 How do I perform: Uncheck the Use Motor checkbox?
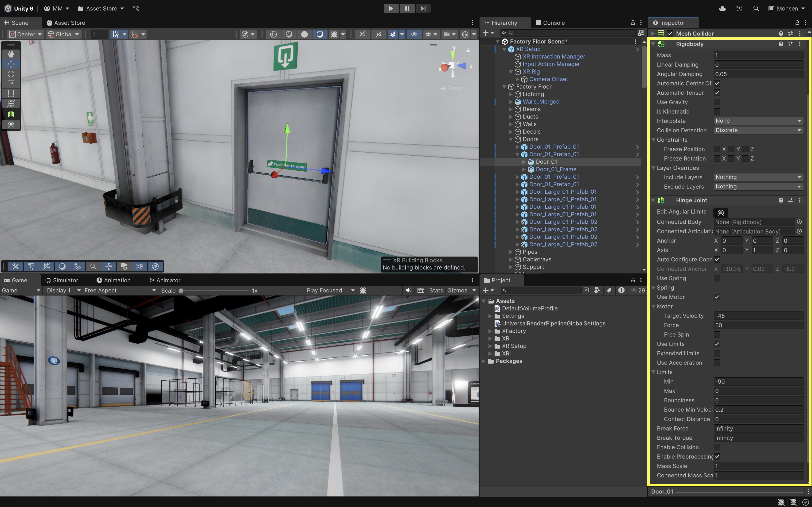[717, 297]
